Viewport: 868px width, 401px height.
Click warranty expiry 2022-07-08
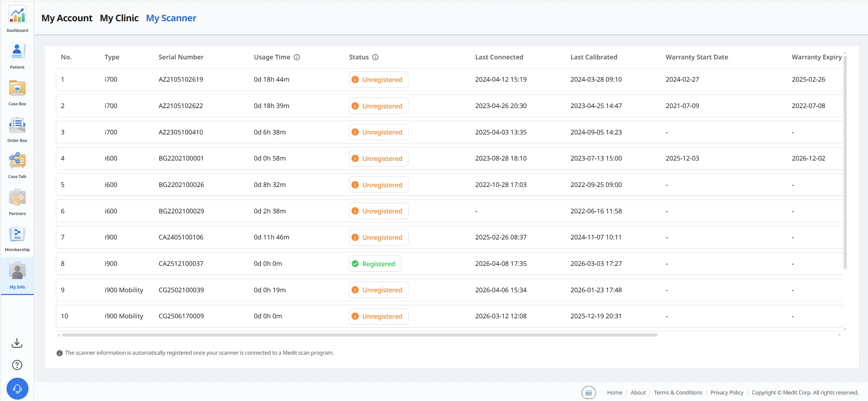click(808, 106)
